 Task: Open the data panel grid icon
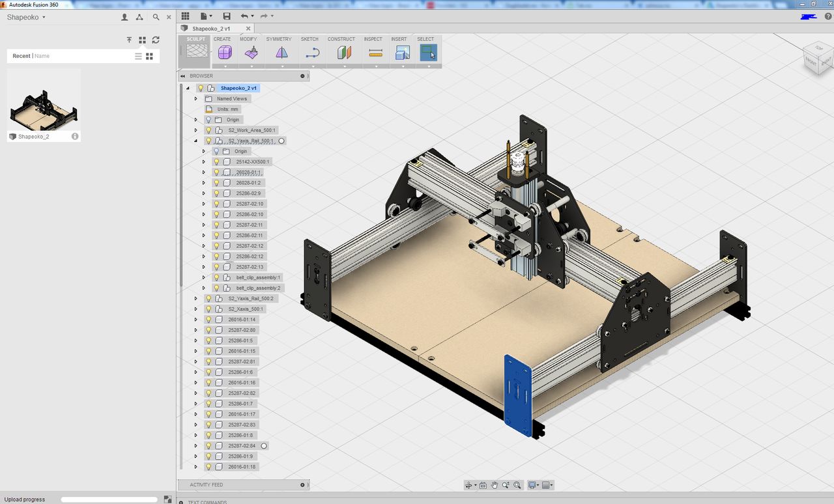186,16
